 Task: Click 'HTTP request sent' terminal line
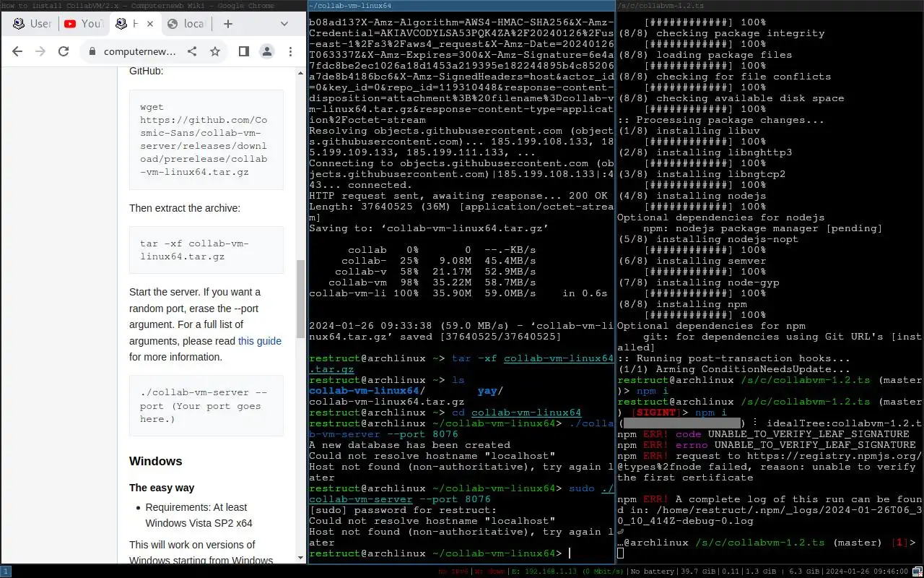[x=458, y=196]
